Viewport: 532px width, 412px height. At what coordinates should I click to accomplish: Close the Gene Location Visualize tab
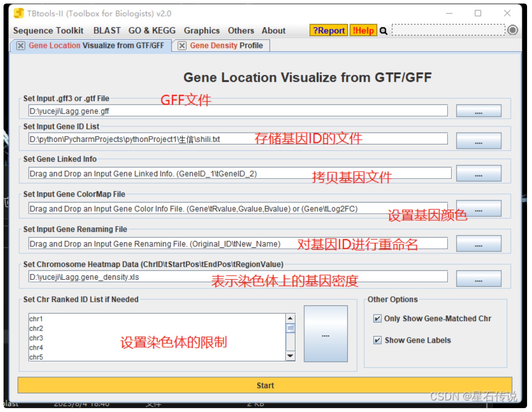tap(21, 46)
